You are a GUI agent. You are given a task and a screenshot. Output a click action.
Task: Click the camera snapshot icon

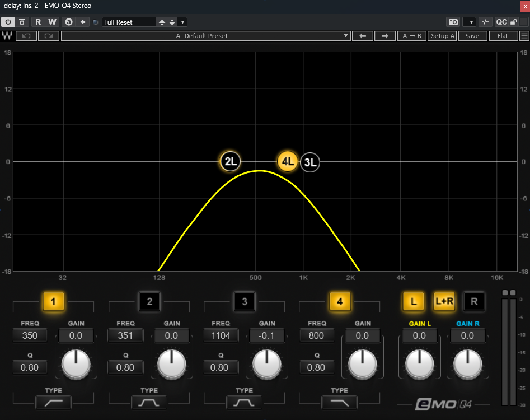click(453, 22)
